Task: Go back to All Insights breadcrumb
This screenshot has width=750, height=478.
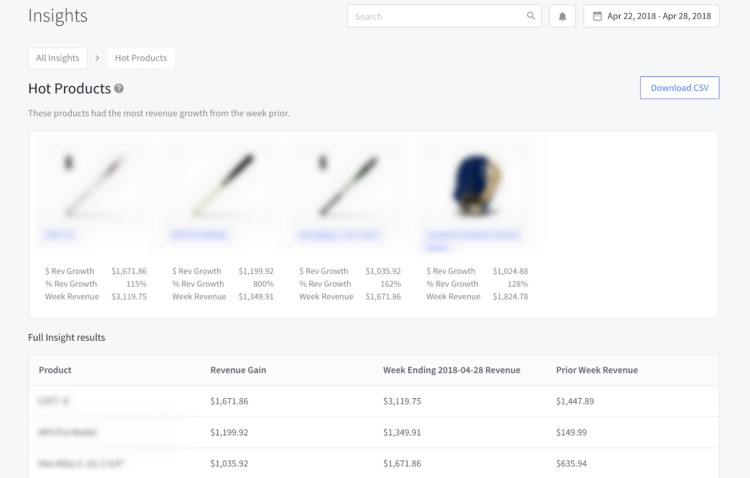Action: pyautogui.click(x=57, y=58)
